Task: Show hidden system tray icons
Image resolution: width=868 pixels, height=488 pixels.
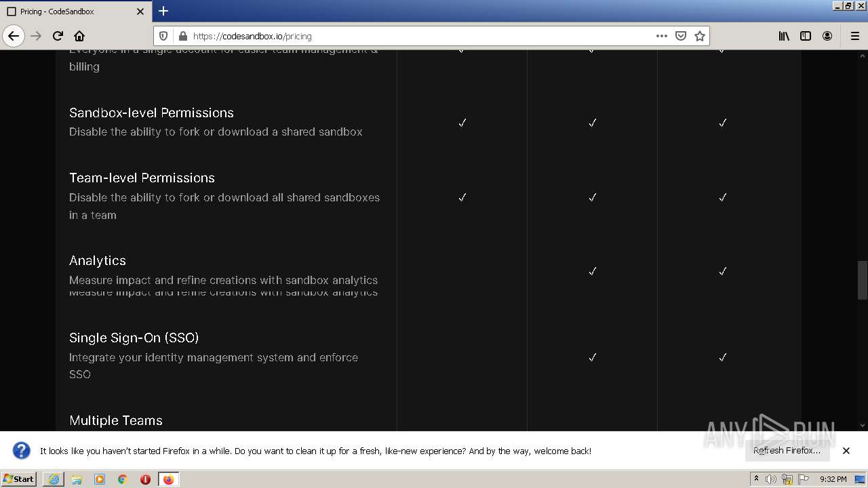Action: click(x=756, y=479)
